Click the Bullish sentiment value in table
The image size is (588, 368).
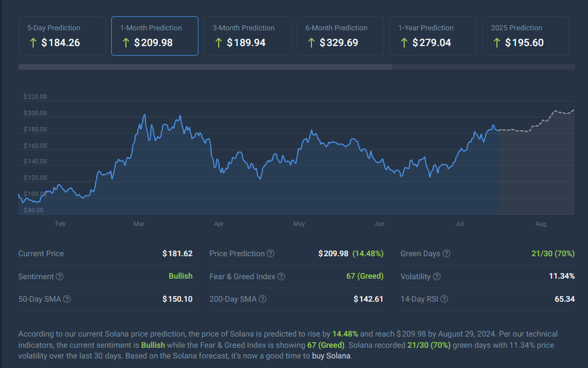click(180, 276)
